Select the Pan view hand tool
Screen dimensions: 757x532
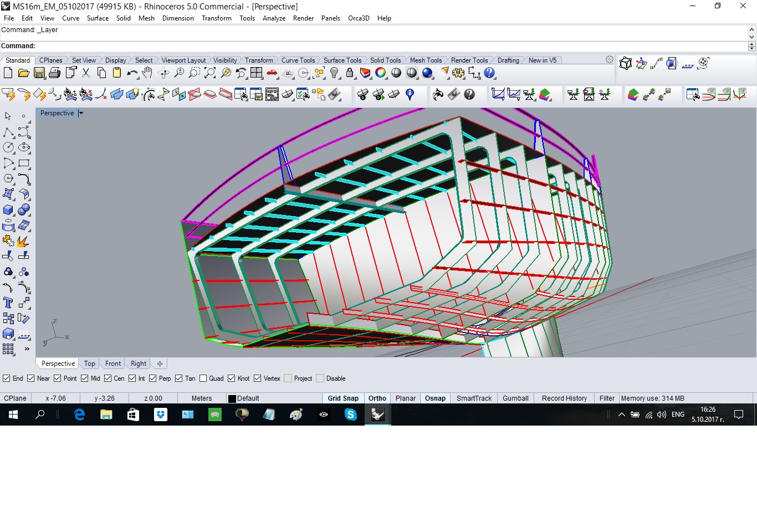tap(147, 73)
